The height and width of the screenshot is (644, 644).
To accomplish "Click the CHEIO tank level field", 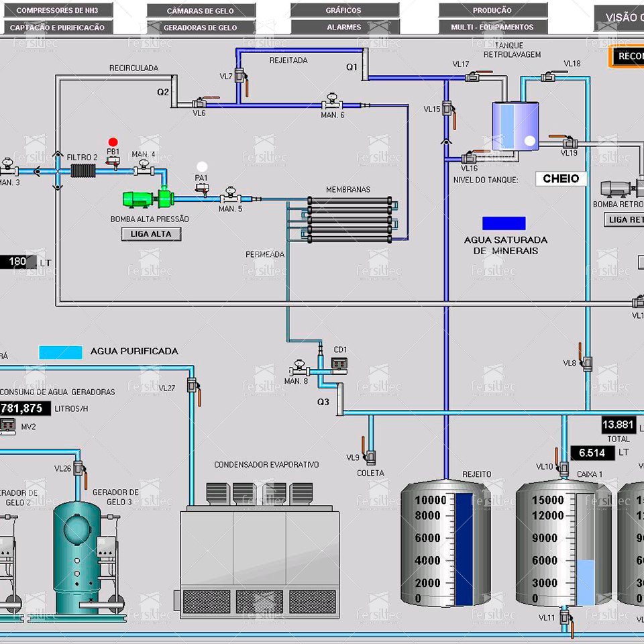I will click(x=561, y=178).
